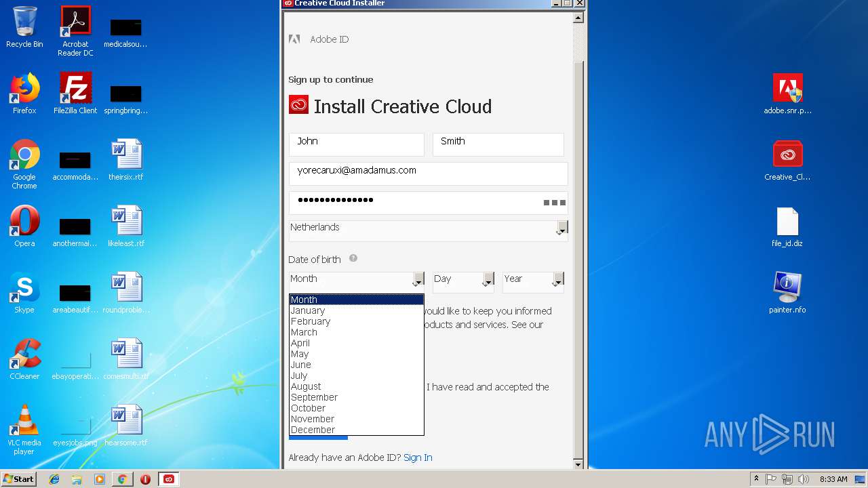
Task: Open the Opera desktop shortcut
Action: pos(24,226)
